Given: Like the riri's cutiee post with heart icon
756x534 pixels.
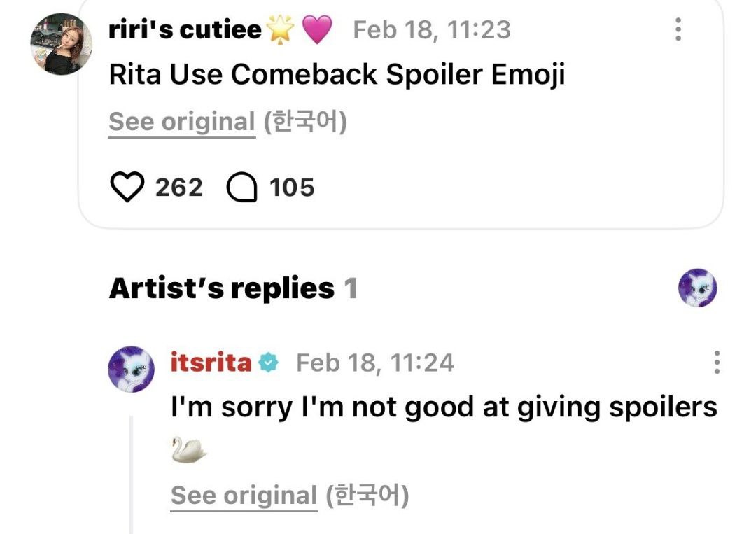Looking at the screenshot, I should point(127,188).
